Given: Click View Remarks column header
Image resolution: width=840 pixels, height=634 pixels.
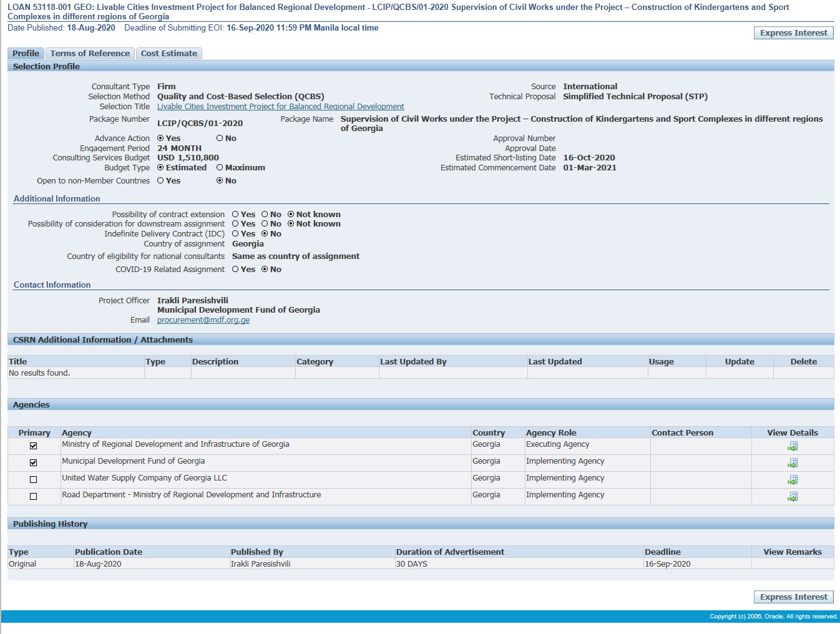Looking at the screenshot, I should pyautogui.click(x=793, y=552).
